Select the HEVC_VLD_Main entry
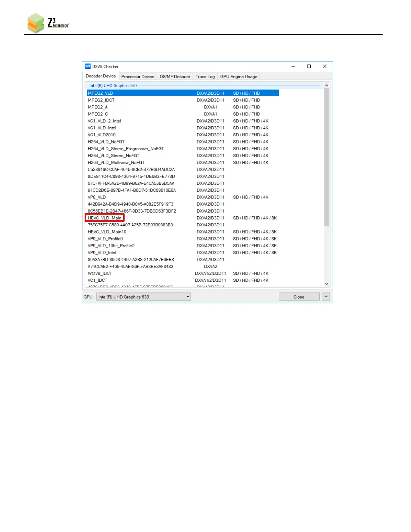The image size is (411, 532). [183, 218]
